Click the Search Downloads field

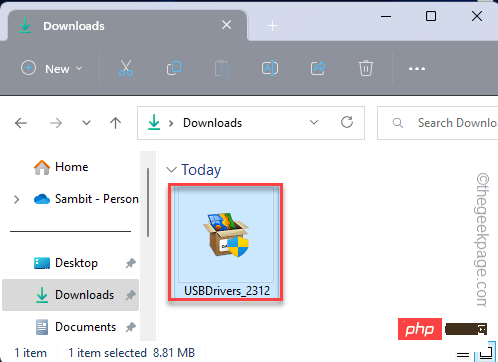click(438, 123)
